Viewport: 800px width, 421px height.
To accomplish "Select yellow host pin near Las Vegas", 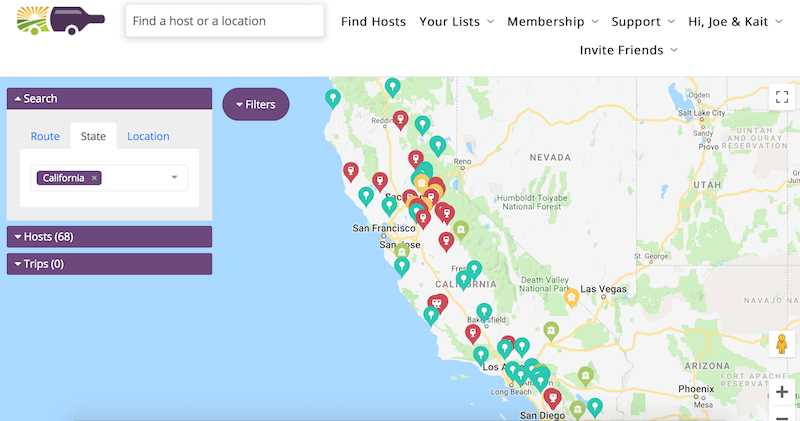I will coord(571,298).
